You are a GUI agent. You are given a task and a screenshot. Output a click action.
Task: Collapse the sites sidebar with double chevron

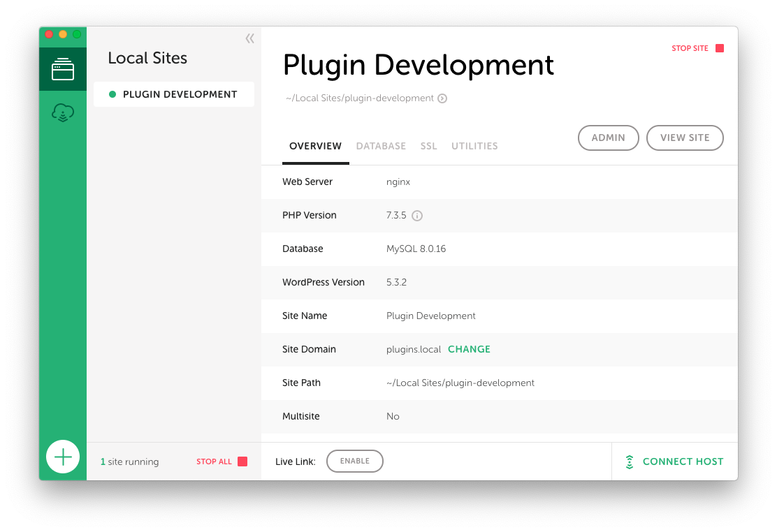(249, 39)
